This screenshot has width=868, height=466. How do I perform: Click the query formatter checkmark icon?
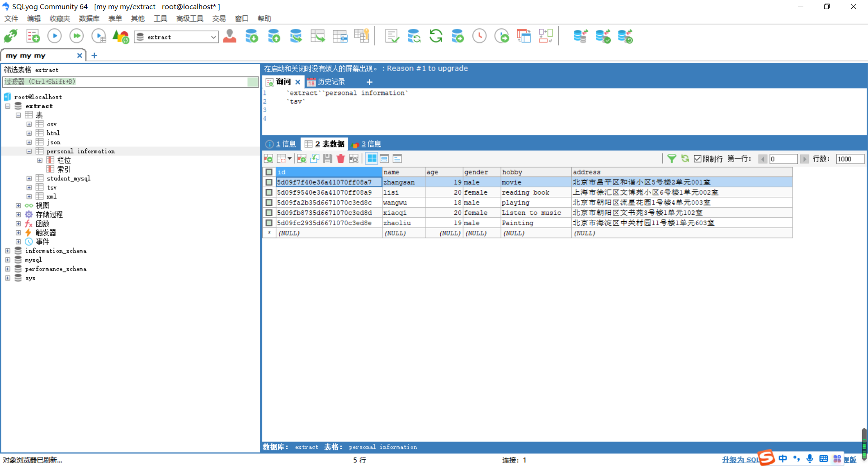[x=392, y=36]
